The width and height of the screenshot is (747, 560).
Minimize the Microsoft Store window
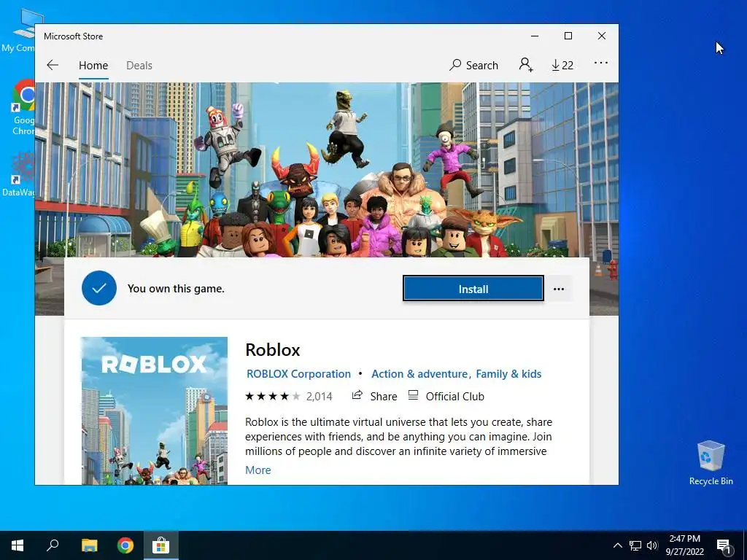[535, 36]
